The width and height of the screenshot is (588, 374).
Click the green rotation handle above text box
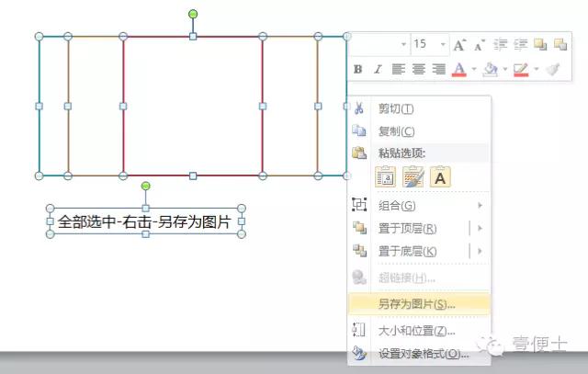pyautogui.click(x=145, y=186)
